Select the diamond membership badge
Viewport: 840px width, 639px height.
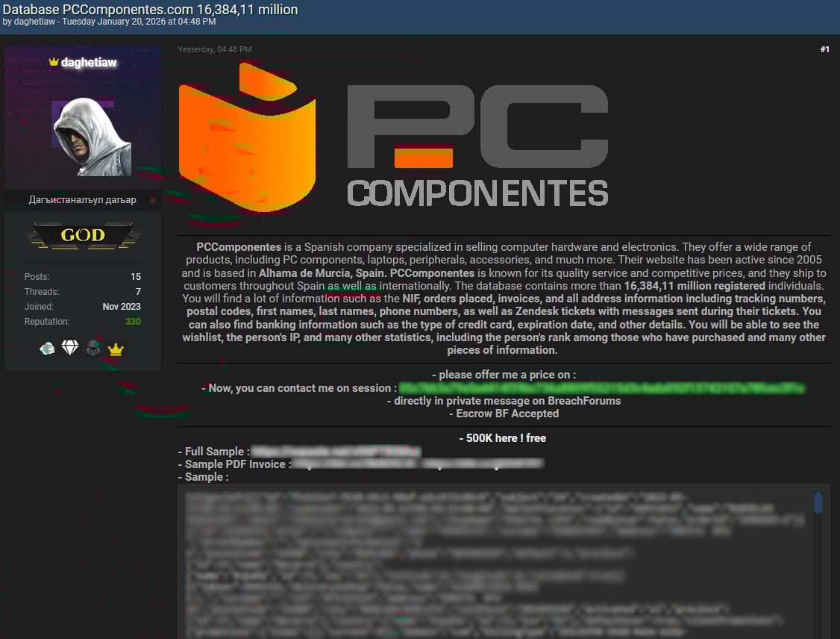coord(69,348)
